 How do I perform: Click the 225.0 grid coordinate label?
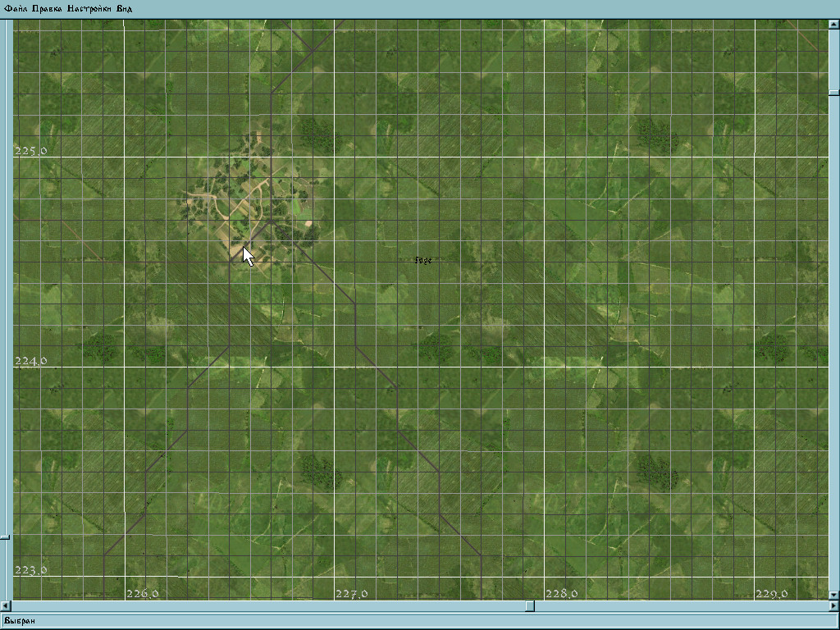point(30,151)
